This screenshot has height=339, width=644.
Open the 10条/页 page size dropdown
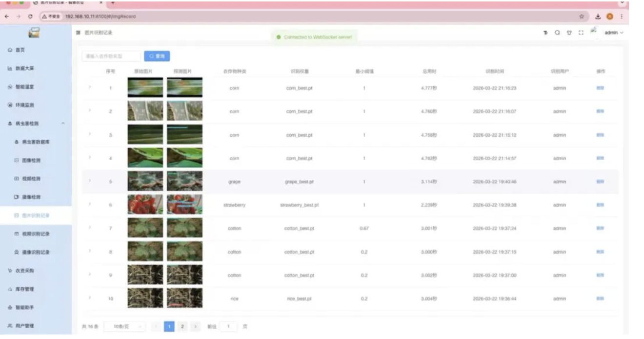tap(125, 326)
